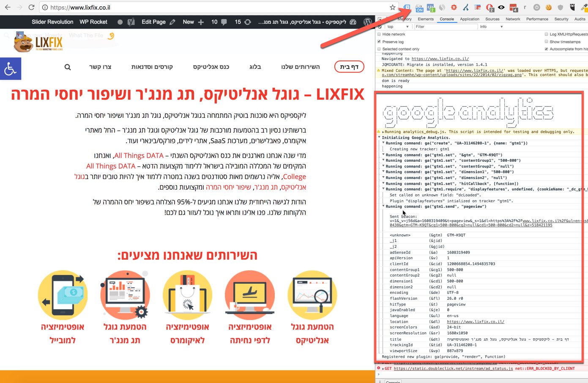Collapse the gtm1.require displayfeatures command
Viewport: 588px width, 383px height.
(383, 189)
